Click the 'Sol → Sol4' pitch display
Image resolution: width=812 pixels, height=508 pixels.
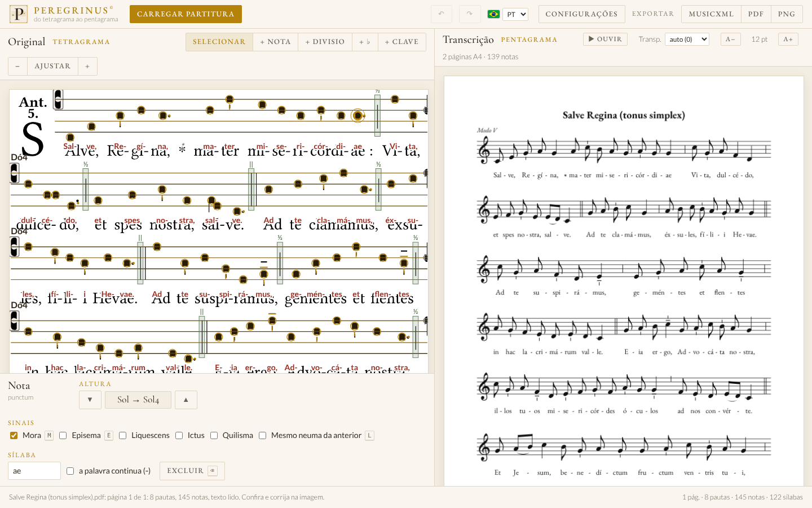tap(138, 400)
